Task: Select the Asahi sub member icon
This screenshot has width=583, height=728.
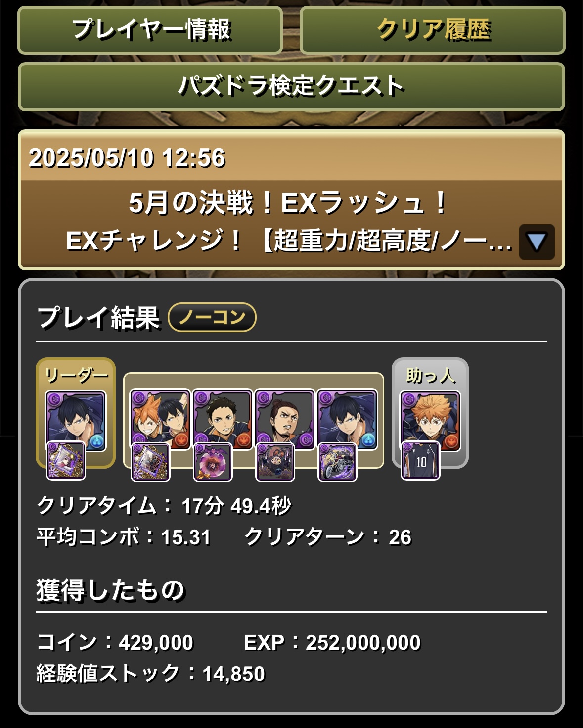Action: pos(284,419)
